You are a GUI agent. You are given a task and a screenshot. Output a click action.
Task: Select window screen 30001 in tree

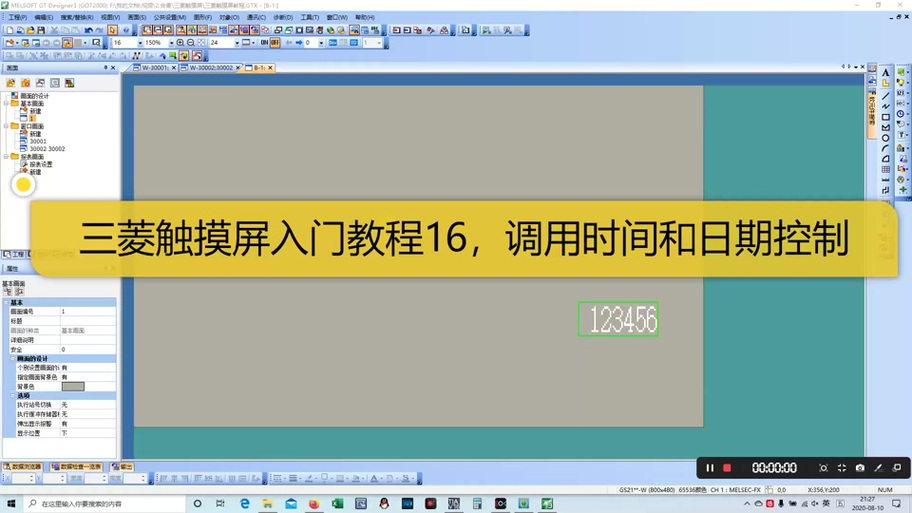[38, 141]
